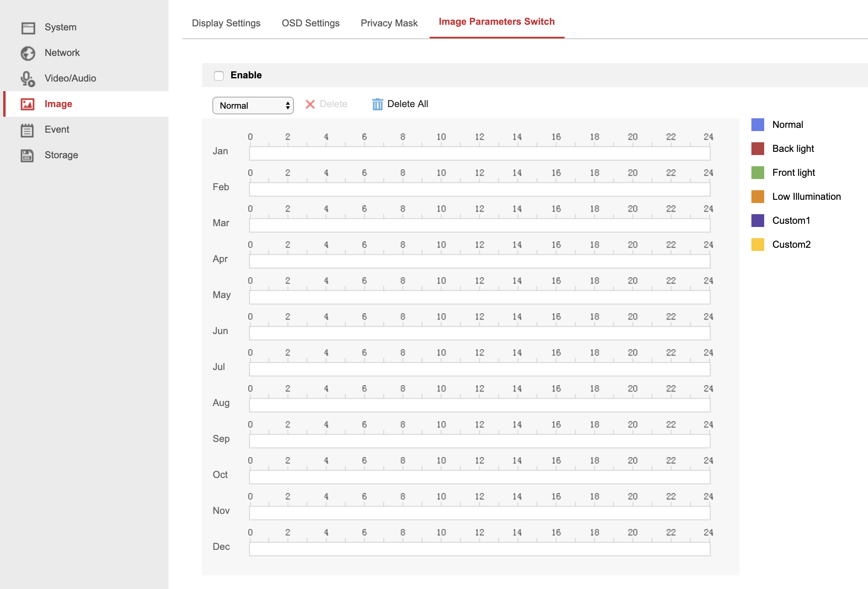Enable the Image Parameters Switch checkbox

(x=219, y=75)
